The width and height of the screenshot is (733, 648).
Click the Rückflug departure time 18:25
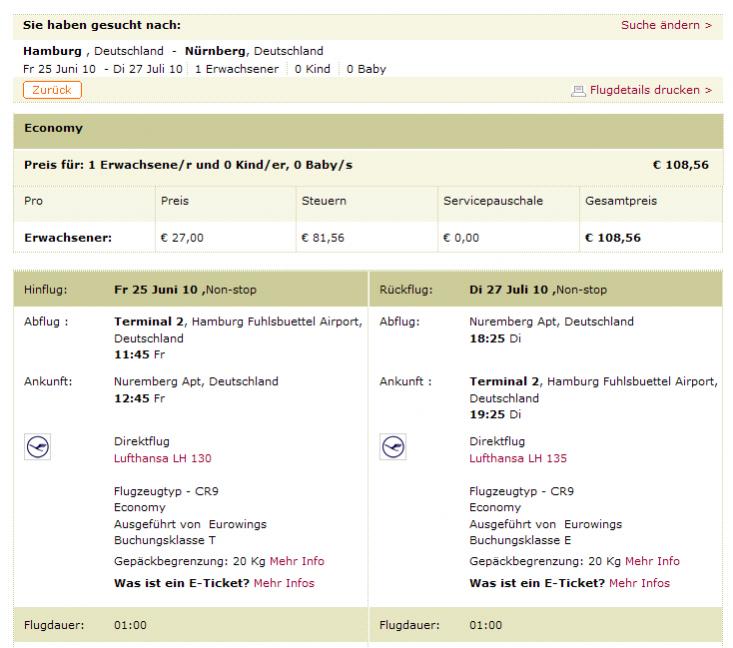click(486, 339)
